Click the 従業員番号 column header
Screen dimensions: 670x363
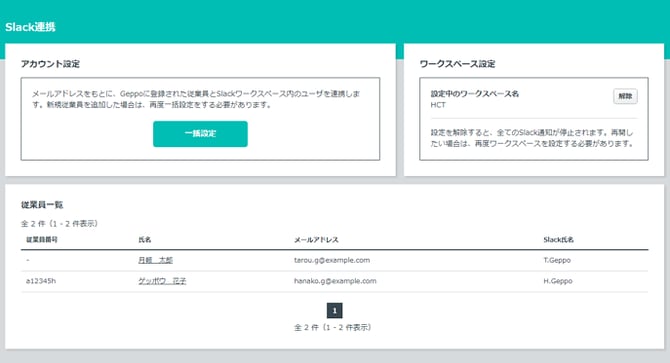(42, 240)
